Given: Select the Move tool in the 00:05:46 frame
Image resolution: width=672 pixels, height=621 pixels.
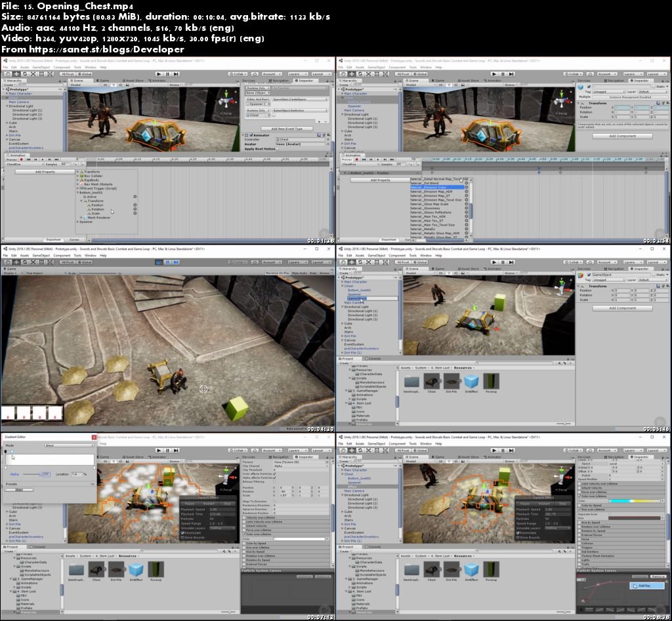Looking at the screenshot, I should [352, 262].
